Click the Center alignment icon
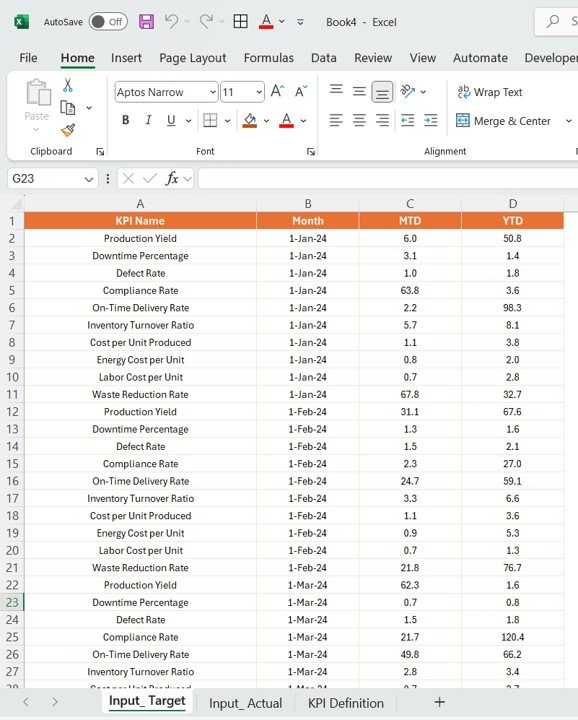The height and width of the screenshot is (720, 578). [x=359, y=120]
